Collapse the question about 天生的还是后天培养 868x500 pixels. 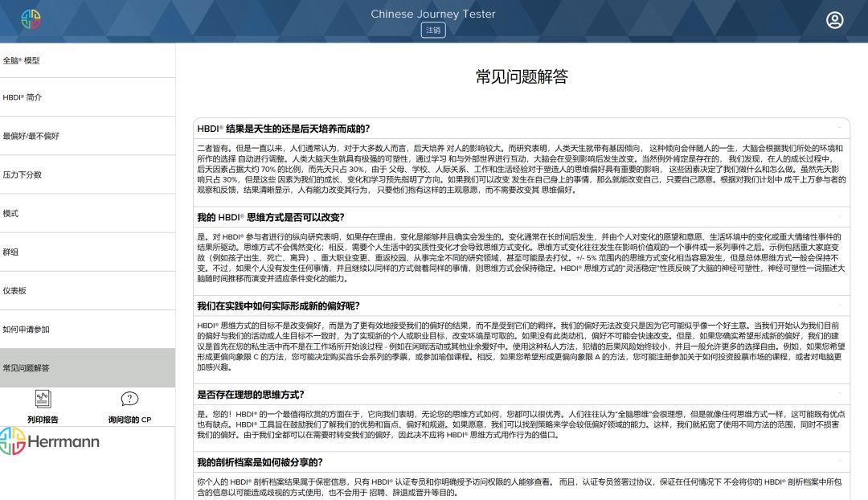click(522, 129)
